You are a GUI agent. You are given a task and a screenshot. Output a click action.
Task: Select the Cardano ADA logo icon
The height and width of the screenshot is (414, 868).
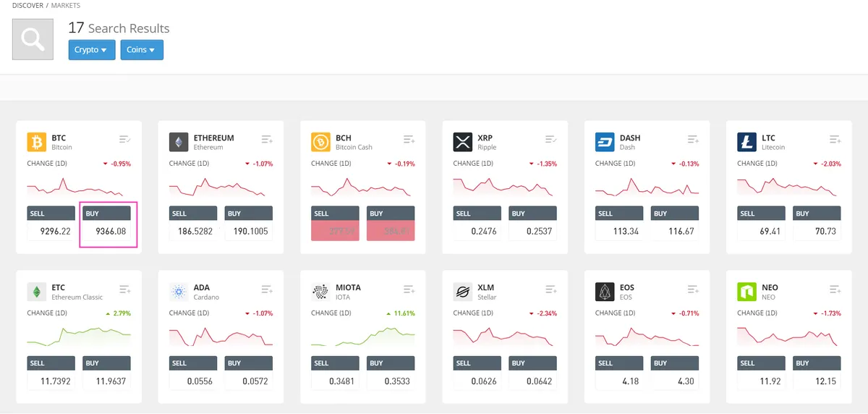click(179, 292)
